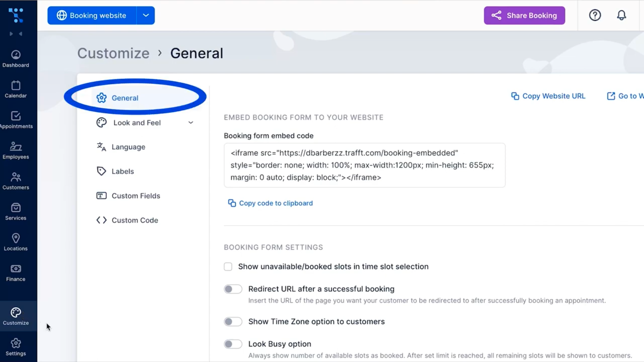
Task: Select the Calendar sidebar icon
Action: pyautogui.click(x=15, y=88)
